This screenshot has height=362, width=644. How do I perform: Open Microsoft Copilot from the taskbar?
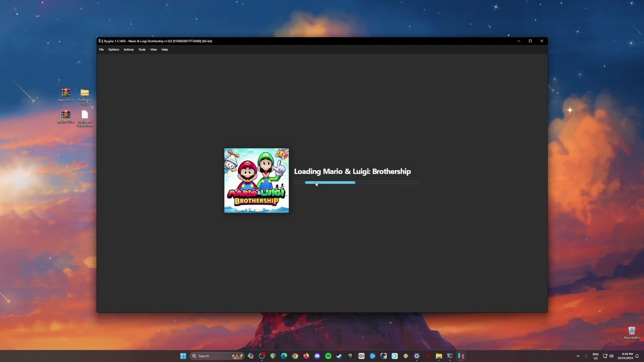[x=251, y=356]
